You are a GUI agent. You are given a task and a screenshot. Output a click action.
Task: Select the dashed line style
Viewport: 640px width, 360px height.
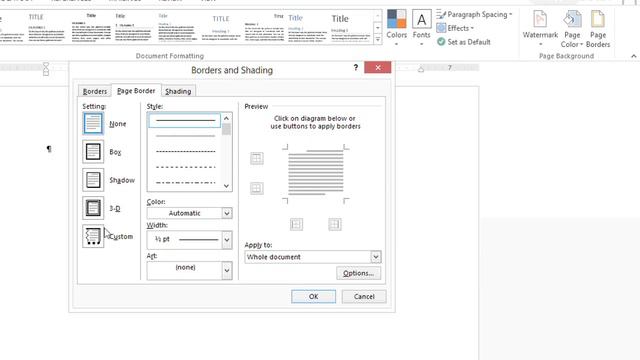click(x=185, y=167)
